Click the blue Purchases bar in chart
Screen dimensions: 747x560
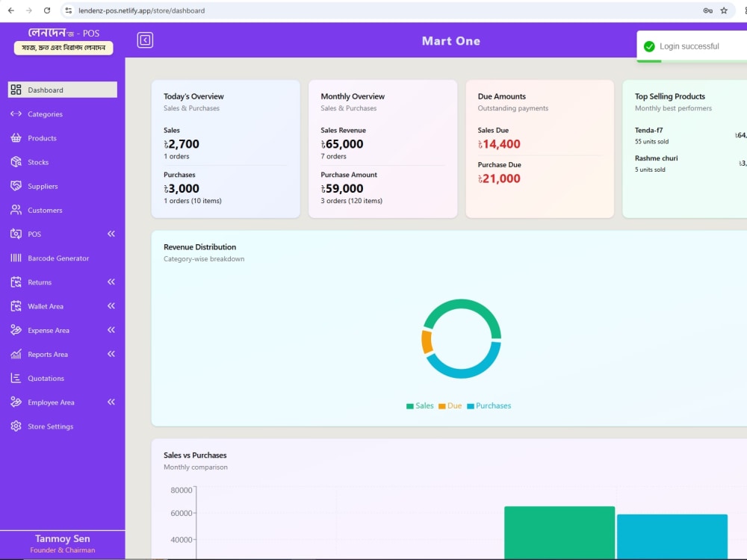(672, 536)
